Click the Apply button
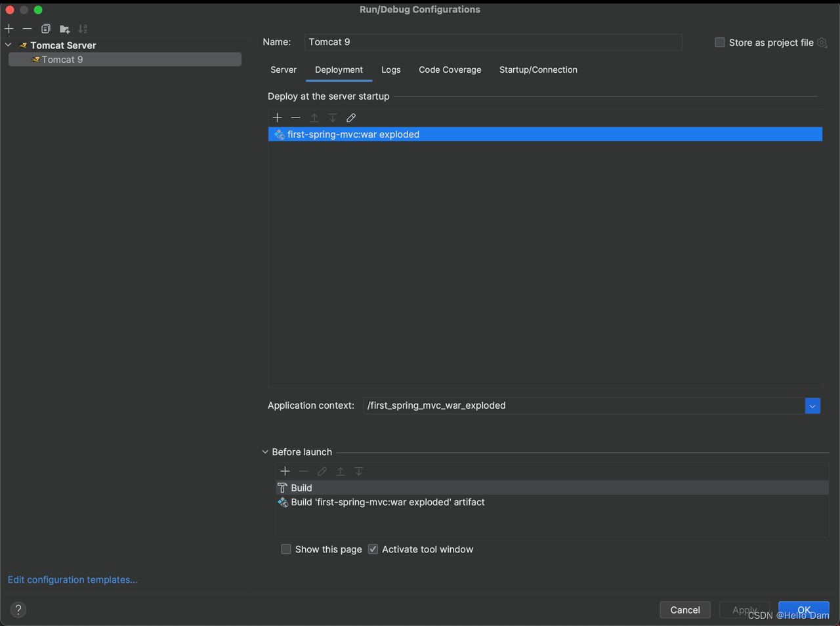This screenshot has height=626, width=840. tap(745, 610)
